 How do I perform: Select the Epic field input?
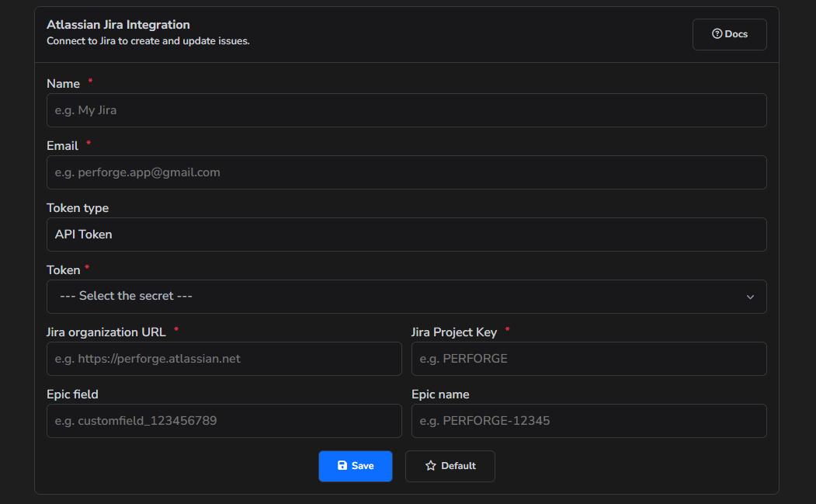[224, 421]
